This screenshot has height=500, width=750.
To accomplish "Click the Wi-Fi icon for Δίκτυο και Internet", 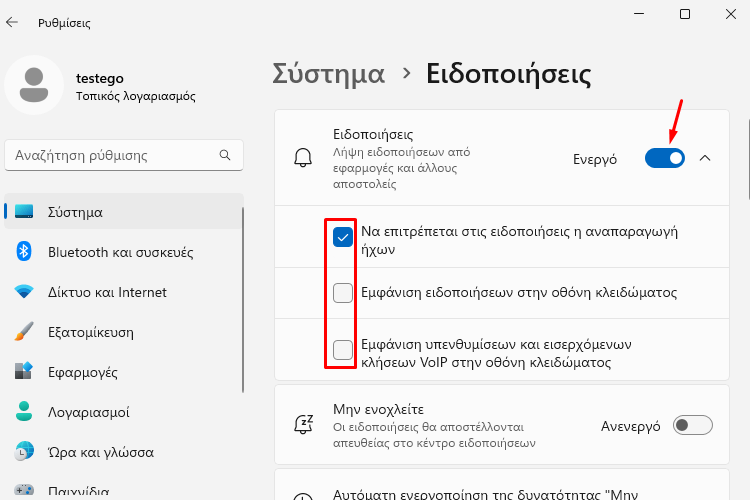I will tap(24, 291).
